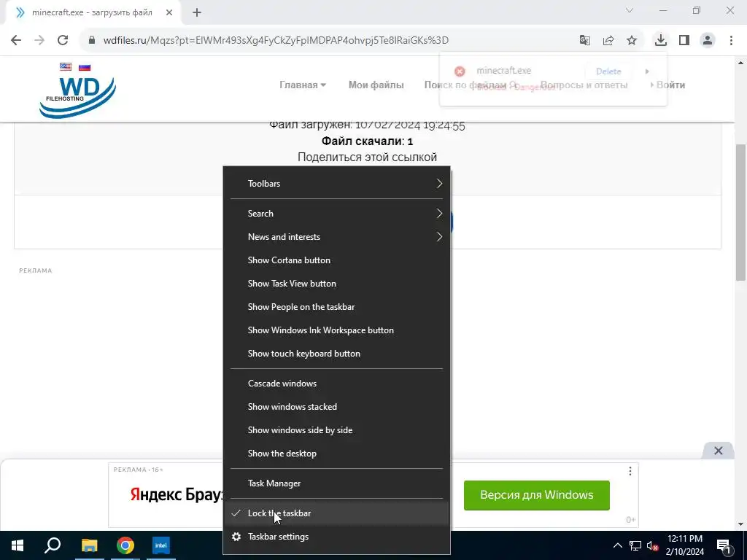Toggle Show People on the taskbar
The height and width of the screenshot is (560, 747).
pos(336,307)
